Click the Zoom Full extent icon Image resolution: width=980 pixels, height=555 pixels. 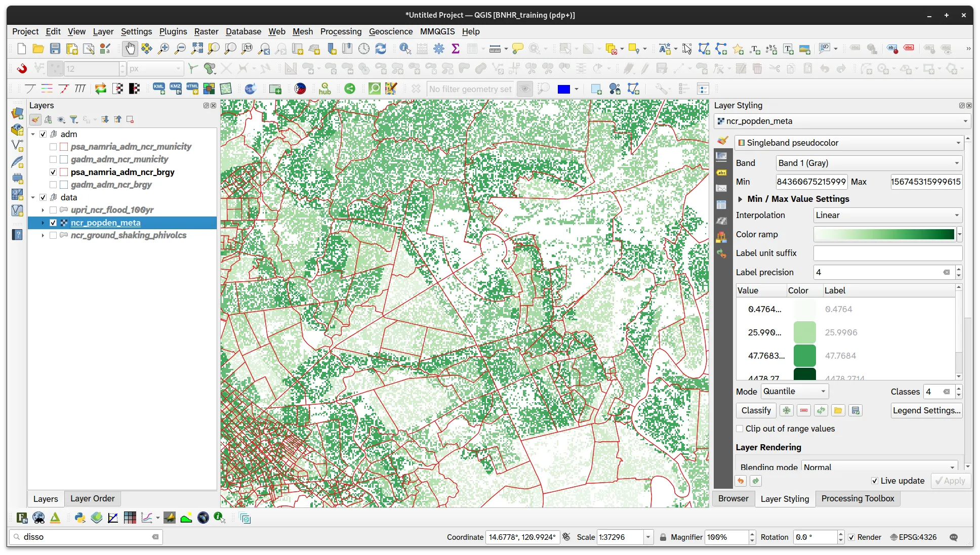coord(197,49)
